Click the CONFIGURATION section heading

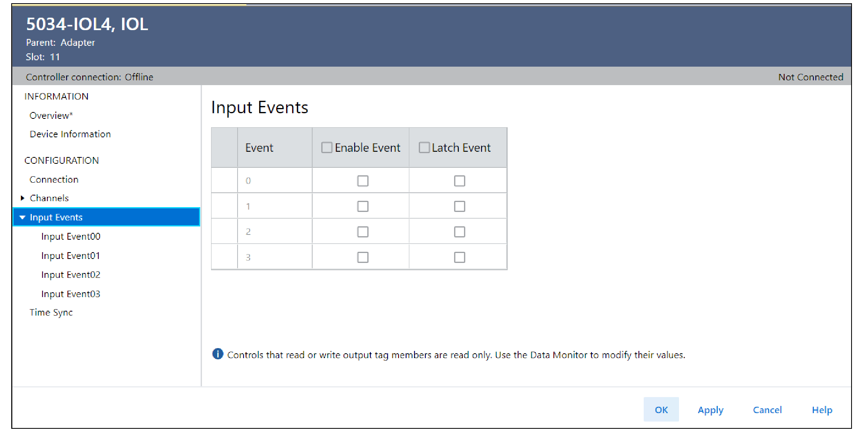click(61, 161)
